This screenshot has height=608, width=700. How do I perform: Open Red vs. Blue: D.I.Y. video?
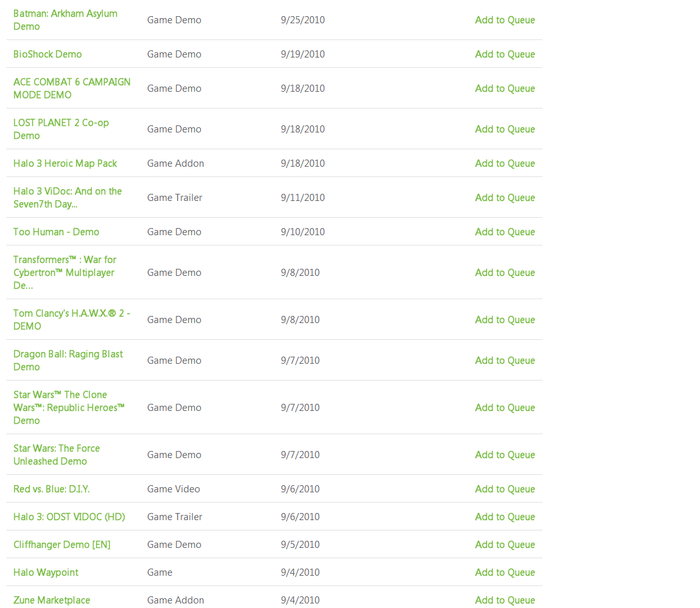52,489
